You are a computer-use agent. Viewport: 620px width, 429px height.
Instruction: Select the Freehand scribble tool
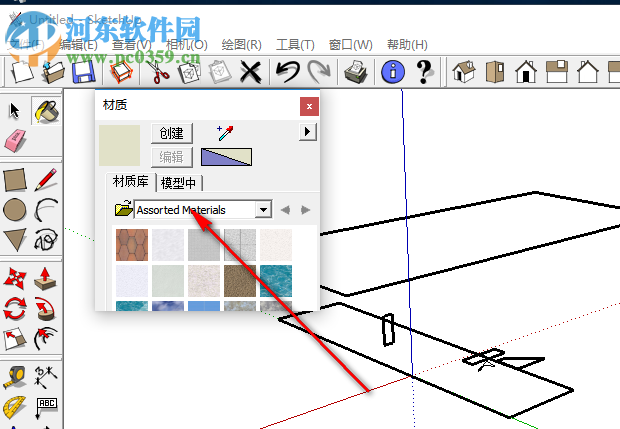click(x=46, y=240)
